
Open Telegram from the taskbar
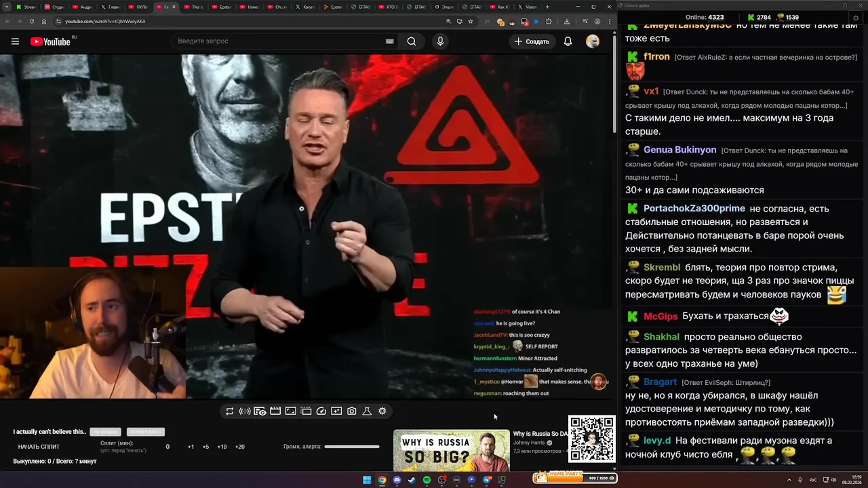[487, 480]
